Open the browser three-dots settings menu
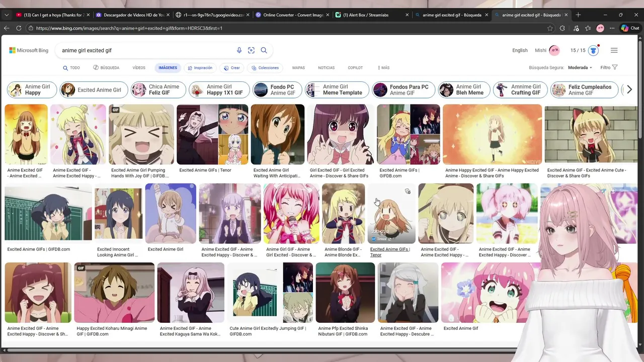The image size is (644, 362). [612, 28]
